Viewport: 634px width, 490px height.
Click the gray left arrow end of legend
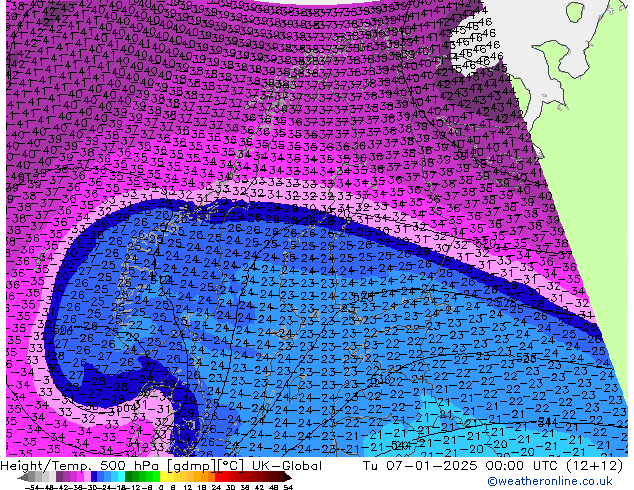(x=22, y=477)
